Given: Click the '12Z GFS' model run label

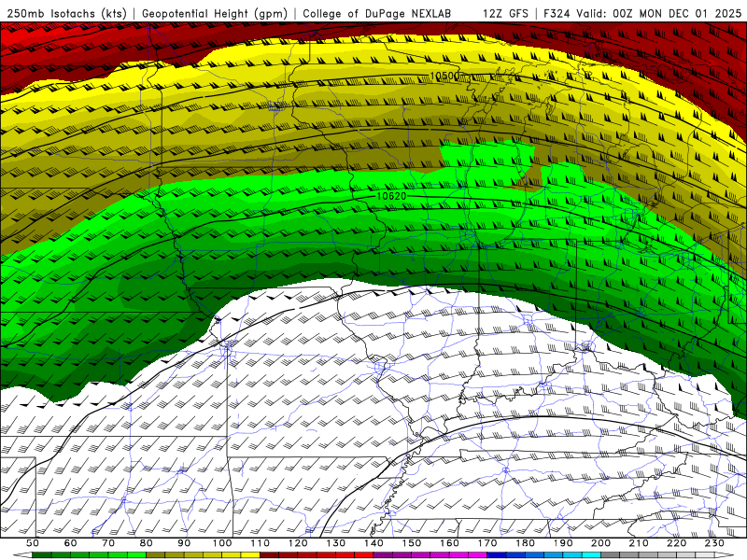Looking at the screenshot, I should point(505,13).
